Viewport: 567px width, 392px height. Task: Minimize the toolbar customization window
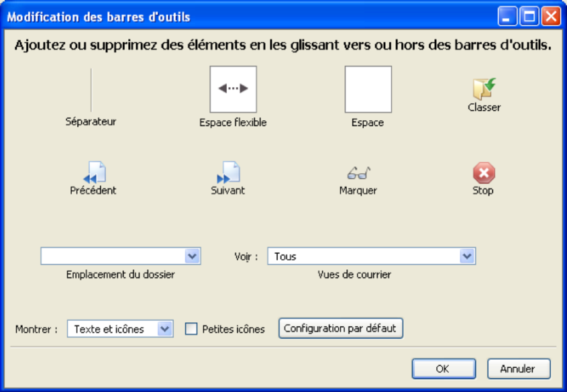pos(508,17)
